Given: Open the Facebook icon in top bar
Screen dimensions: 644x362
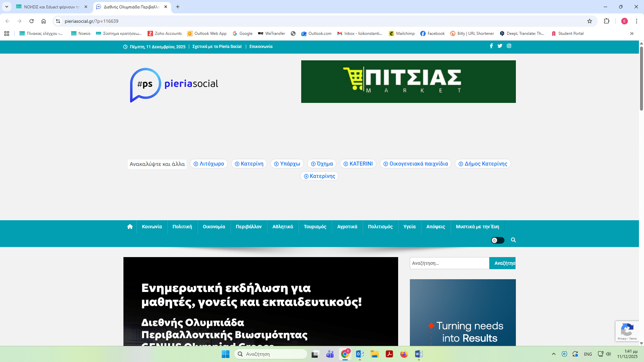Looking at the screenshot, I should coord(491,46).
